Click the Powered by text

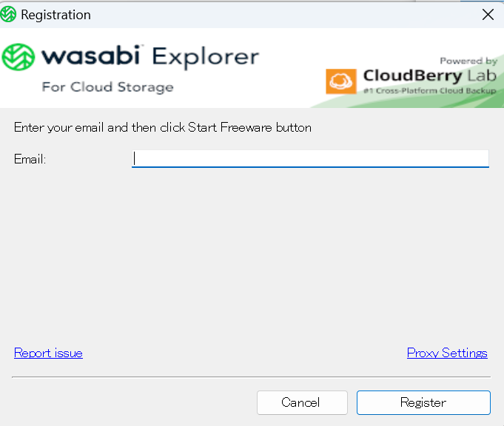468,61
